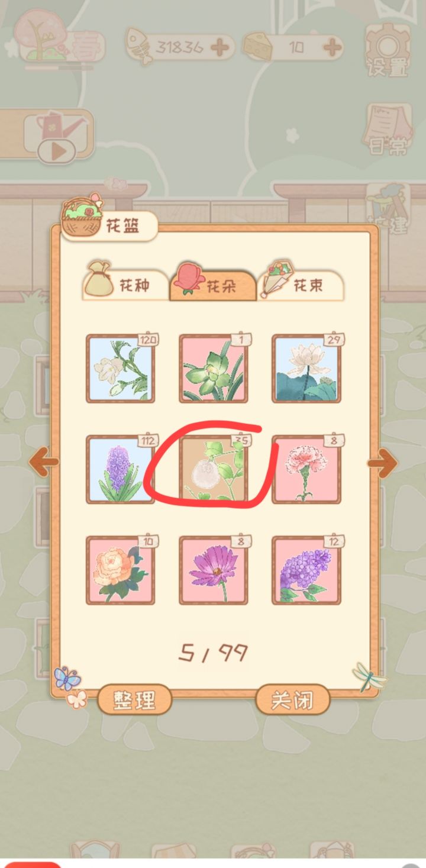The width and height of the screenshot is (426, 868).
Task: Go to the next page with right arrow
Action: click(x=382, y=463)
